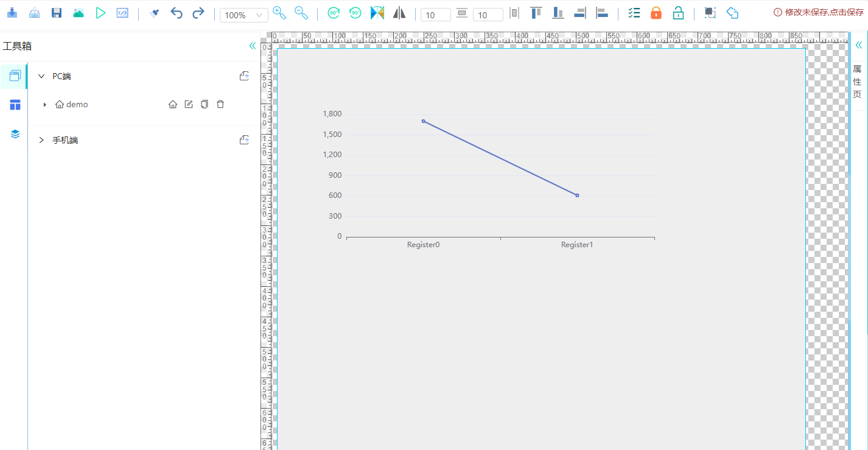868x450 pixels.
Task: Lock elements with the orange padlock
Action: click(656, 13)
